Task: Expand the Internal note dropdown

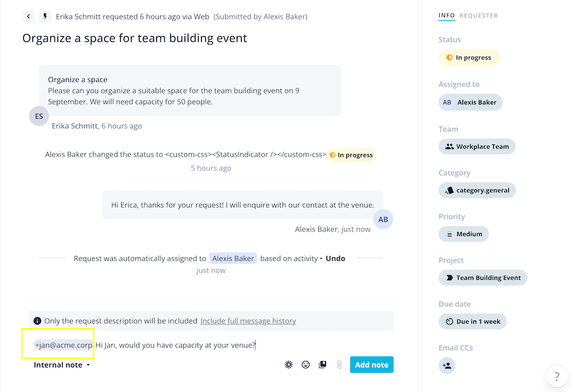Action: pyautogui.click(x=62, y=365)
